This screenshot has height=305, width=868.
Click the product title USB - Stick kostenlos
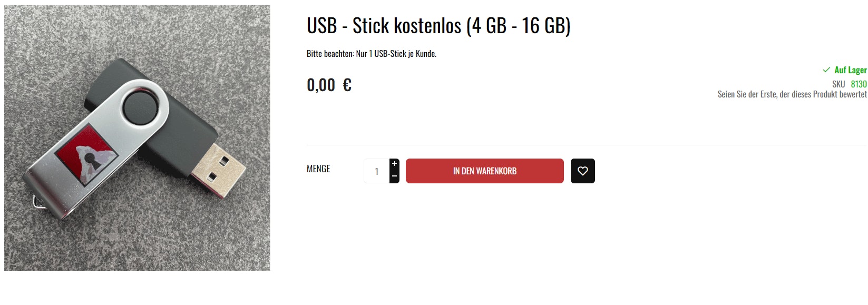(x=438, y=26)
